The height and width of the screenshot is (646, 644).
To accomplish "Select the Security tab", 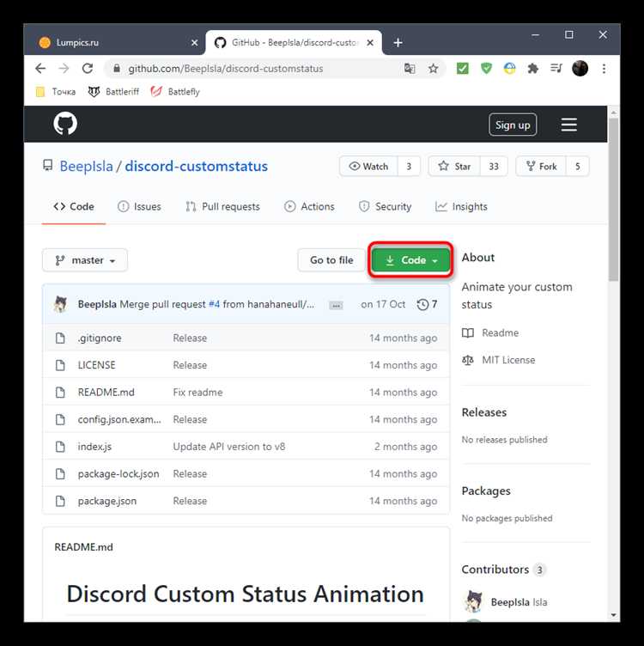I will [x=385, y=206].
